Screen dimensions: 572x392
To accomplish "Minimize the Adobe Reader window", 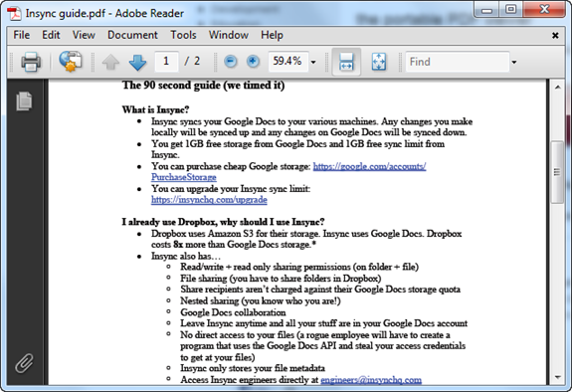I will 486,10.
